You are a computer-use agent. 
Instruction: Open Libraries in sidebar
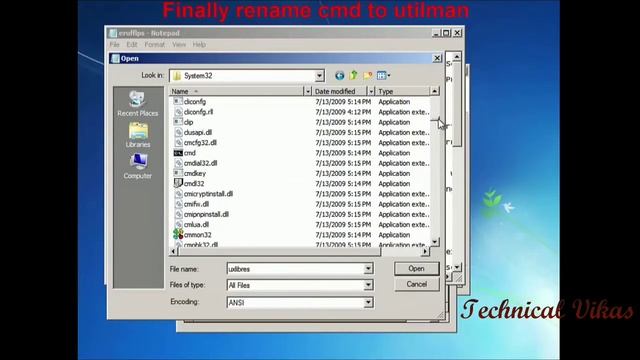click(138, 136)
